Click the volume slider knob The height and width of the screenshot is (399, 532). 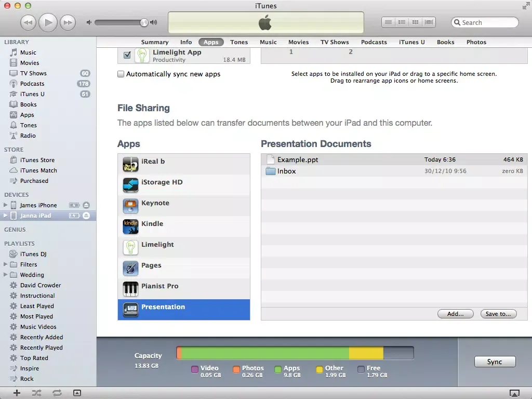click(x=144, y=22)
